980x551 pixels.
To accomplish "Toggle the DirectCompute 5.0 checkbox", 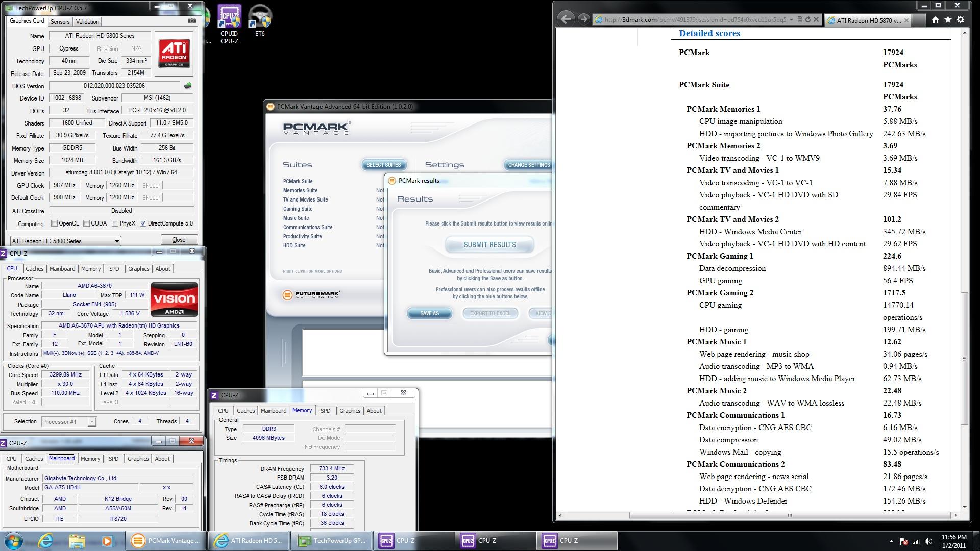I will (x=143, y=223).
